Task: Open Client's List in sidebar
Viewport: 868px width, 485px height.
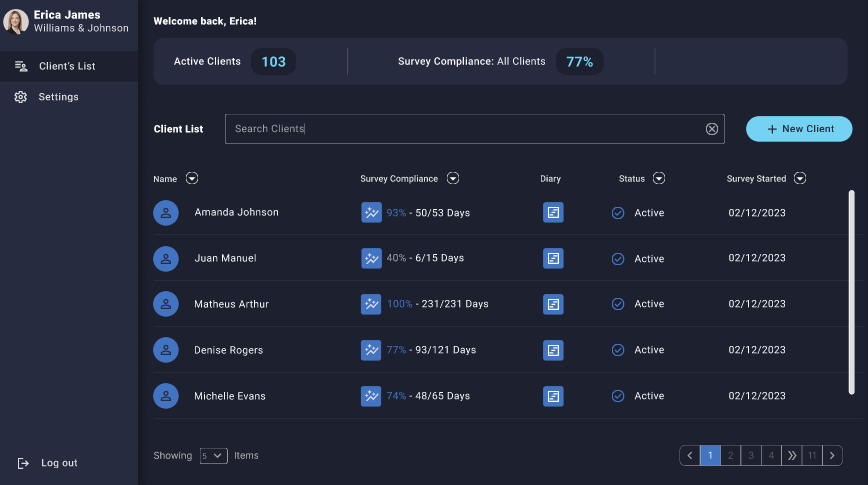Action: point(69,66)
